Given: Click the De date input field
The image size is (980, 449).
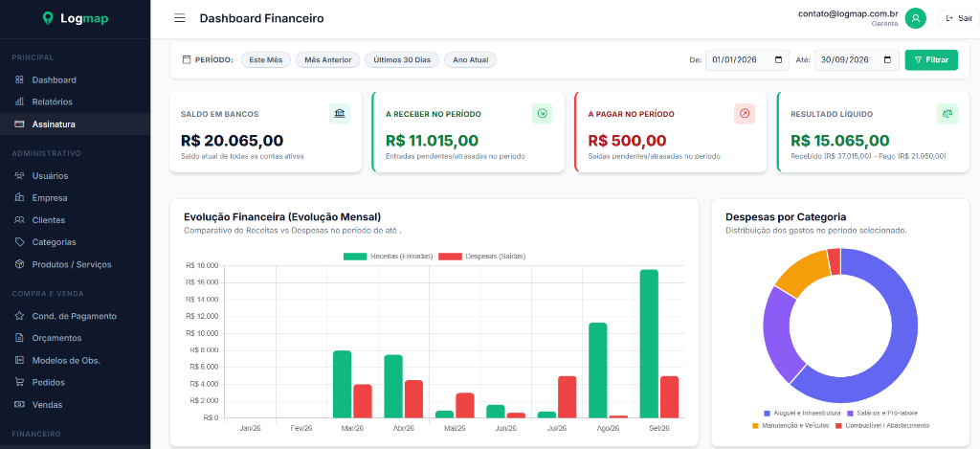Looking at the screenshot, I should (747, 60).
